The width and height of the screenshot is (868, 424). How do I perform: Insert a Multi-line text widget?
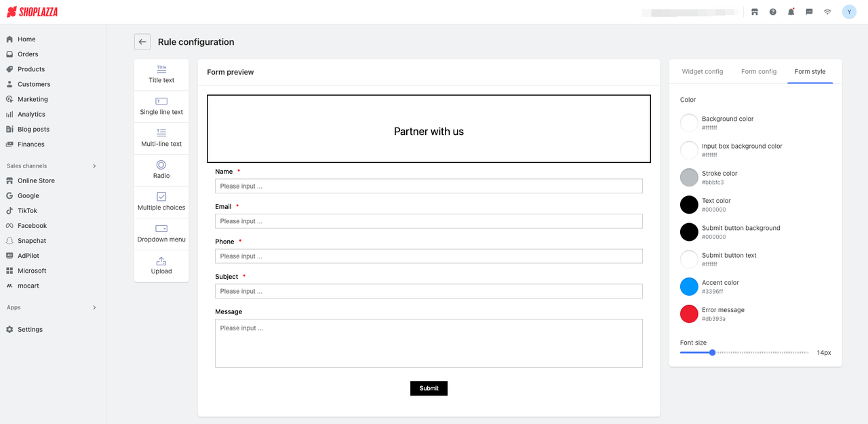click(x=161, y=138)
